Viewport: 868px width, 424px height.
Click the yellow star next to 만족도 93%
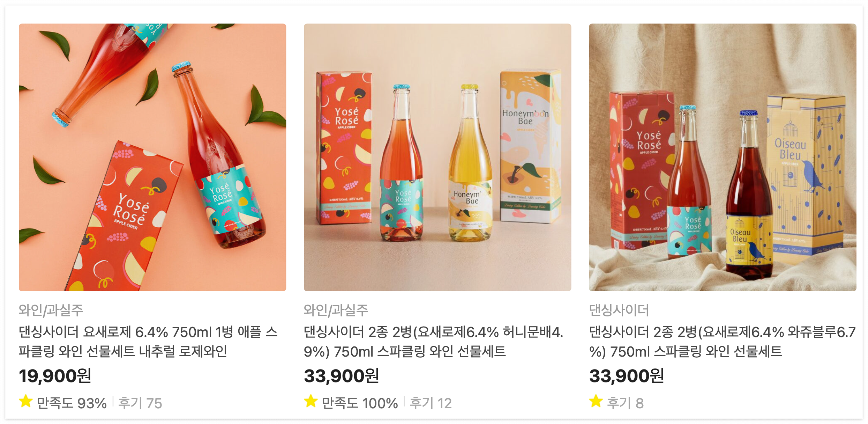point(26,402)
